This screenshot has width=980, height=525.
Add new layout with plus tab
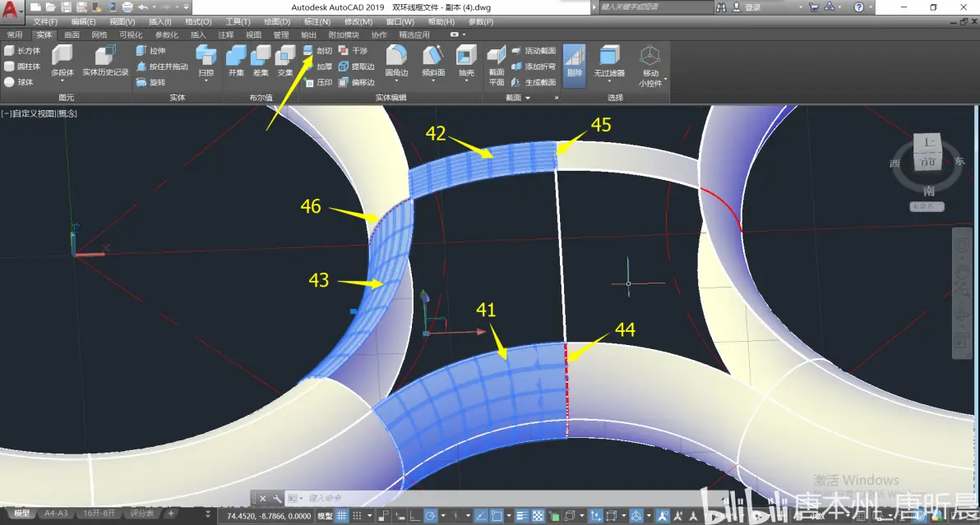click(171, 513)
